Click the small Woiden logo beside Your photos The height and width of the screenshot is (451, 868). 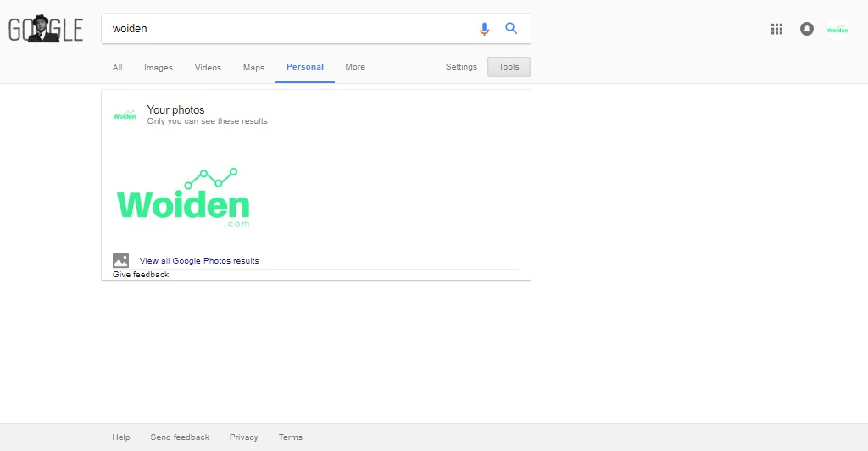pyautogui.click(x=125, y=114)
